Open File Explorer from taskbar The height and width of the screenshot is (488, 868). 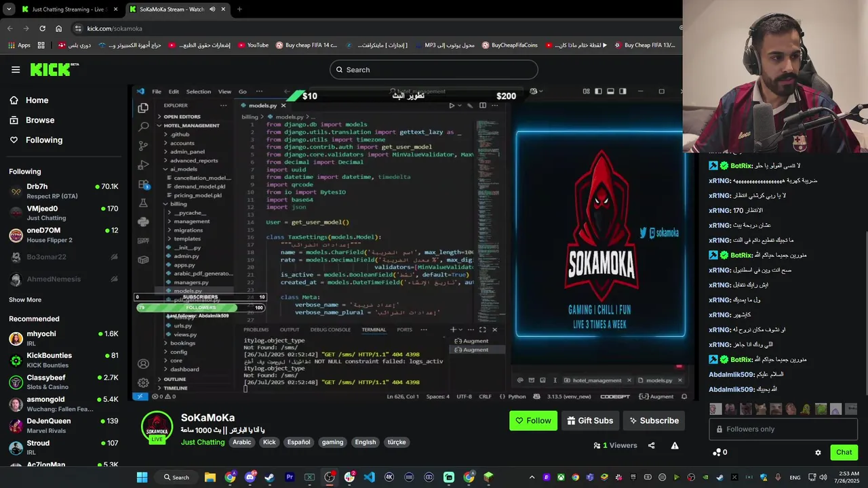[x=210, y=477]
